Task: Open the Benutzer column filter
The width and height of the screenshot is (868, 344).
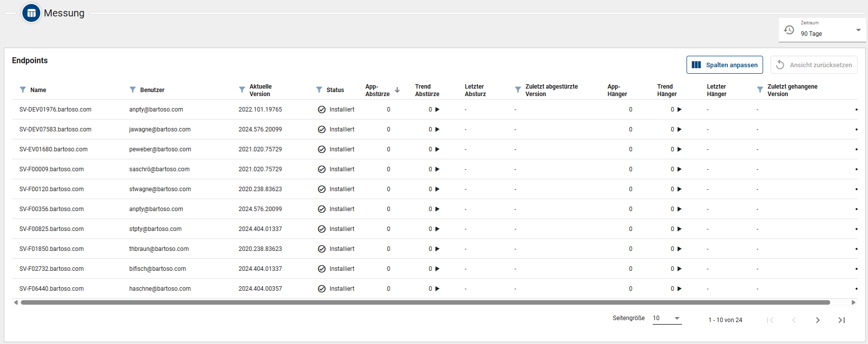Action: (x=133, y=90)
